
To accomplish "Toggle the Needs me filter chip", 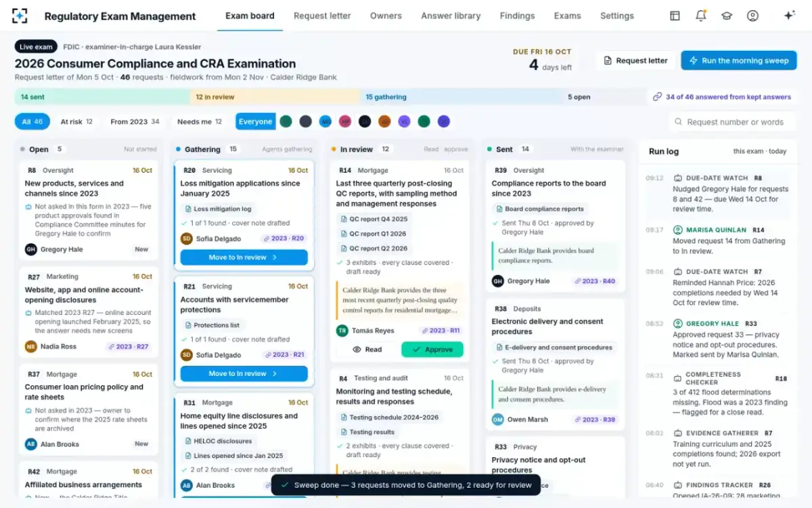I will [x=200, y=122].
